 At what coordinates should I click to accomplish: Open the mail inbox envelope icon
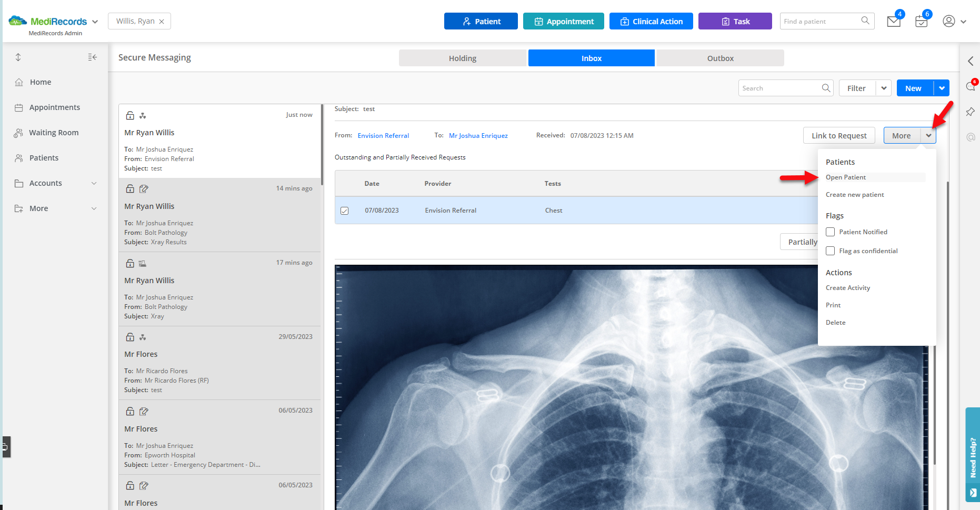pos(893,22)
